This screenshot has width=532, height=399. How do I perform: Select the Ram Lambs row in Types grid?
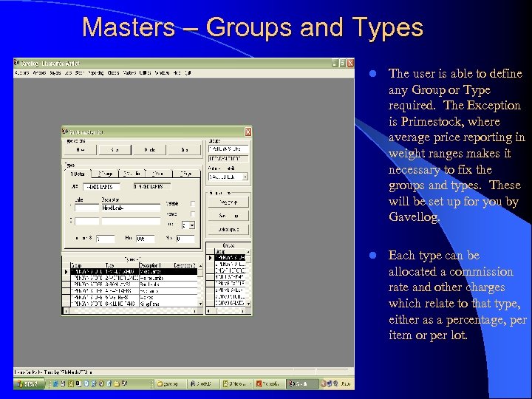point(134,284)
